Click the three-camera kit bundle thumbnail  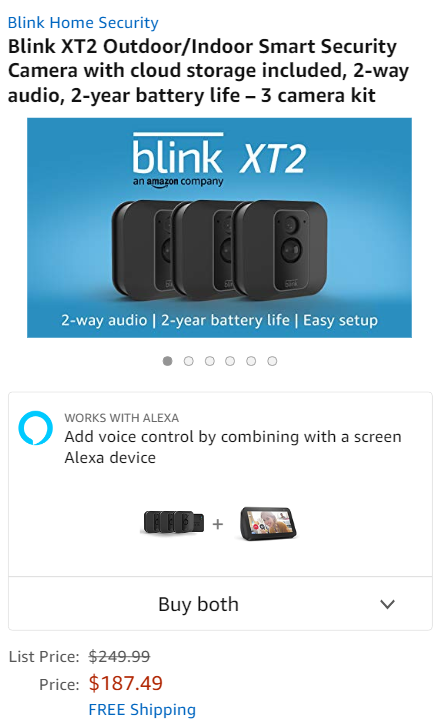coord(172,523)
